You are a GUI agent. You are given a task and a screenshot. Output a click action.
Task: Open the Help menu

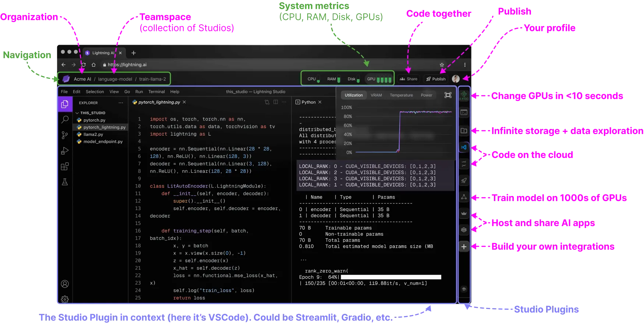point(175,92)
